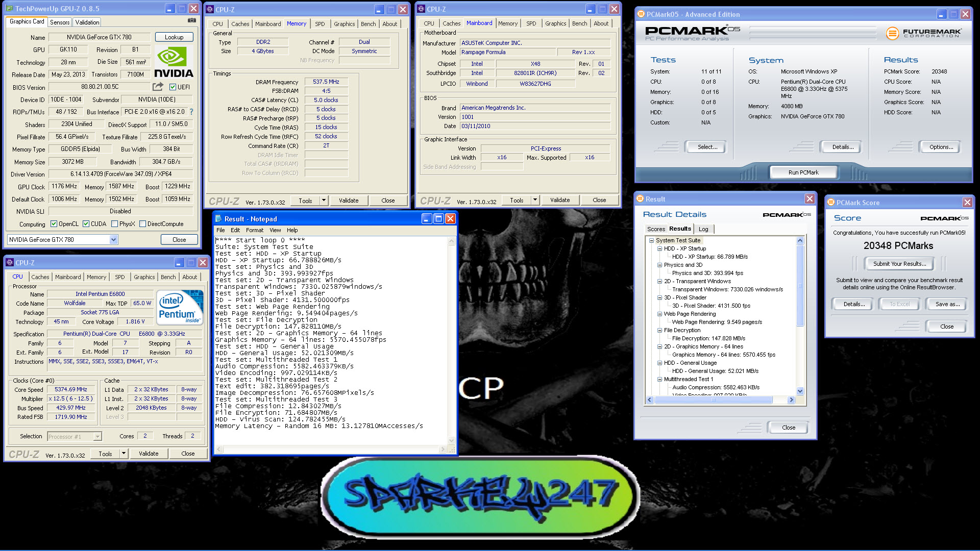Toggle the OpenCL computing checkbox
980x551 pixels.
[54, 224]
